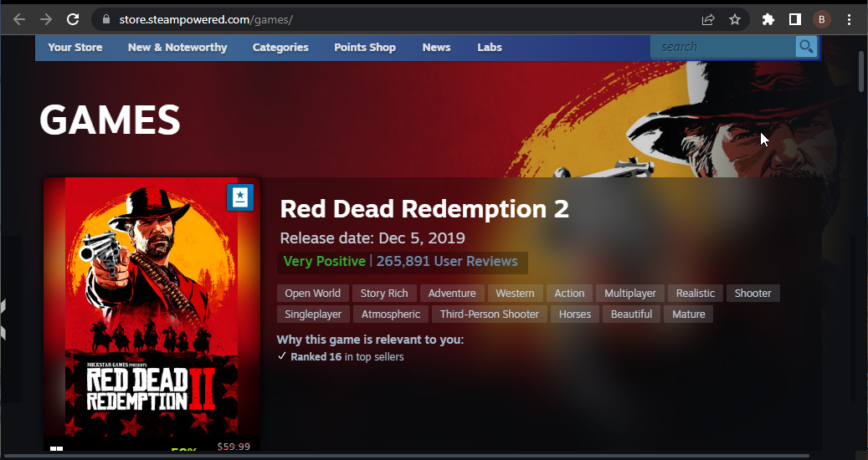The image size is (868, 460).
Task: Share this page via share icon
Action: (x=708, y=19)
